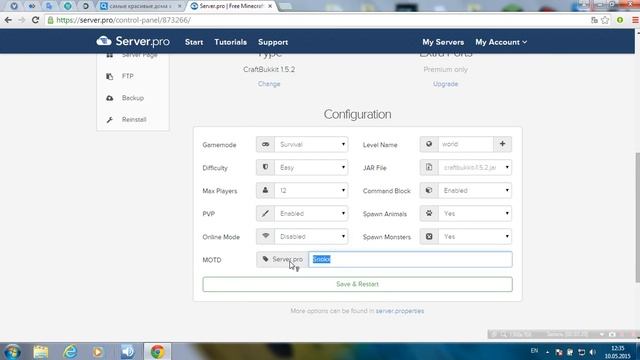Image resolution: width=640 pixels, height=360 pixels.
Task: Click the monster icon for Spawn Monsters
Action: pos(429,237)
